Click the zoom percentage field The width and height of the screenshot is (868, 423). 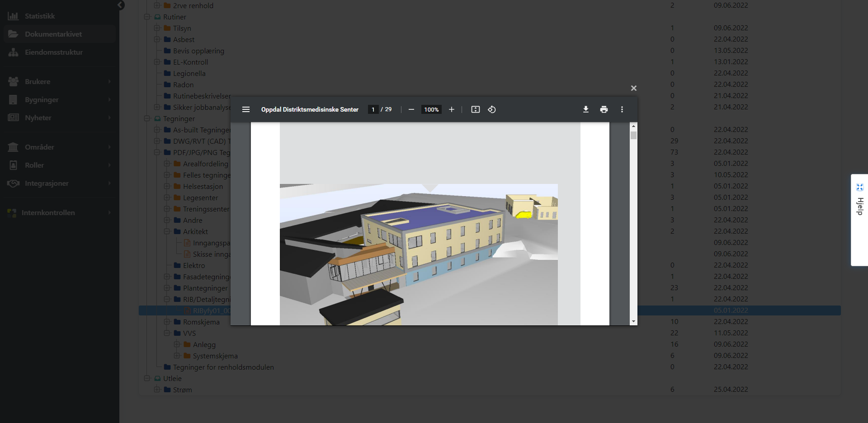coord(431,109)
